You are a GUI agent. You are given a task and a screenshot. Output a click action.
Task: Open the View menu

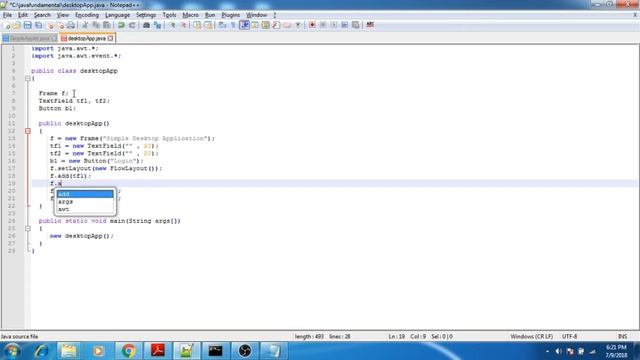pos(62,15)
